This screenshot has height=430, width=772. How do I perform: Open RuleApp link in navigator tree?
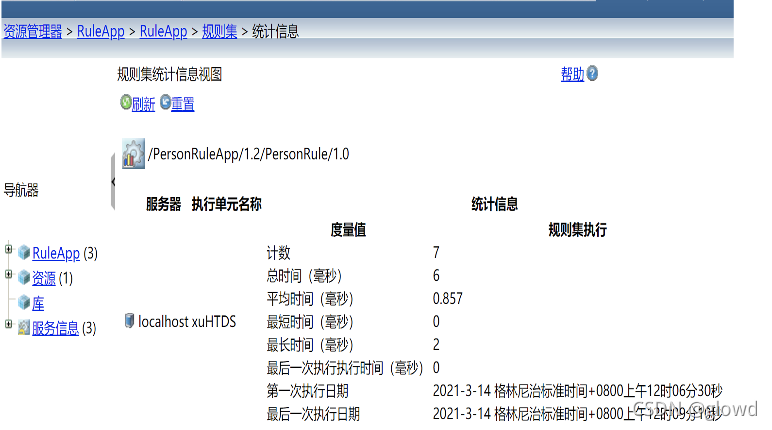(x=56, y=253)
